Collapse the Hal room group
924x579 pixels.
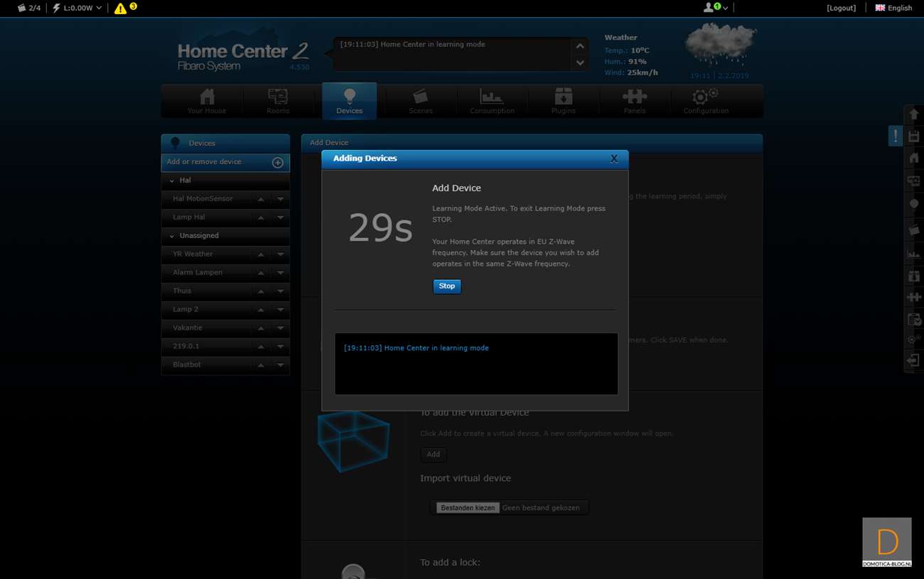pos(172,180)
